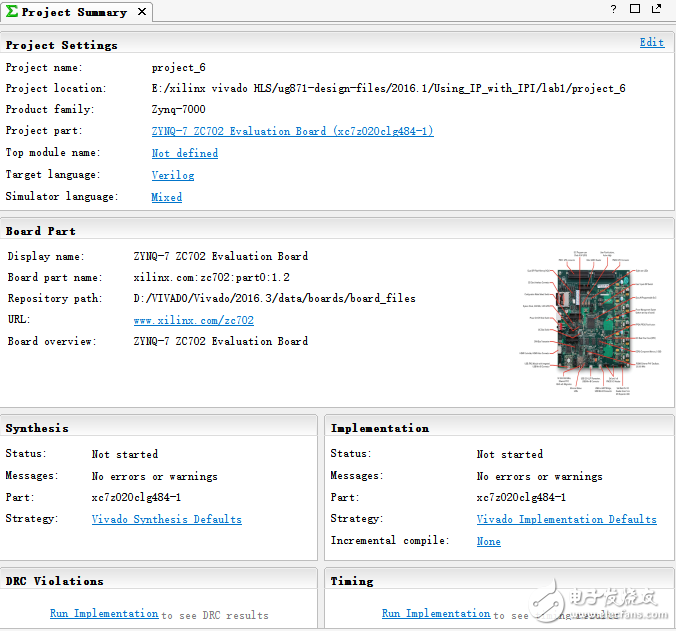Open the Edit project settings link
The image size is (676, 631).
coord(652,42)
